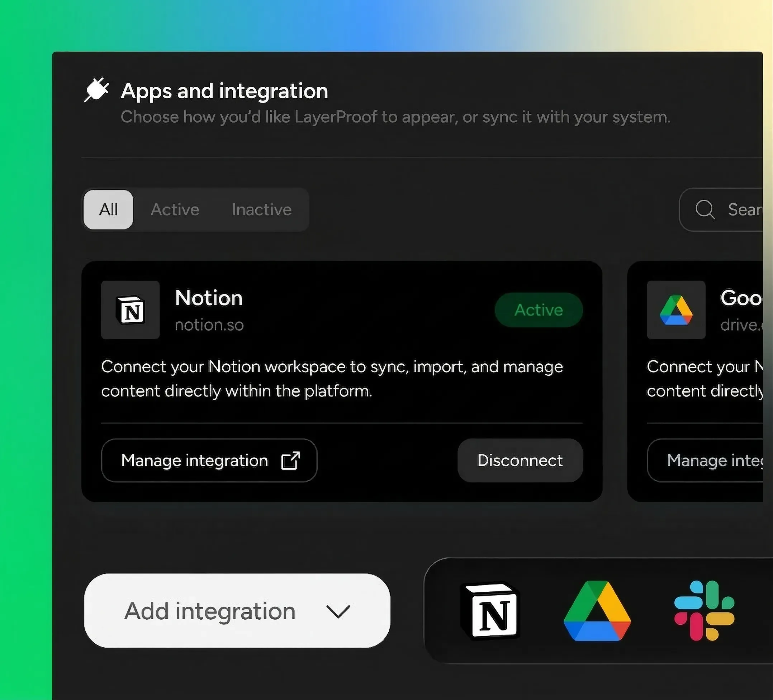Image resolution: width=773 pixels, height=700 pixels.
Task: Switch to the Inactive filter tab
Action: (261, 209)
